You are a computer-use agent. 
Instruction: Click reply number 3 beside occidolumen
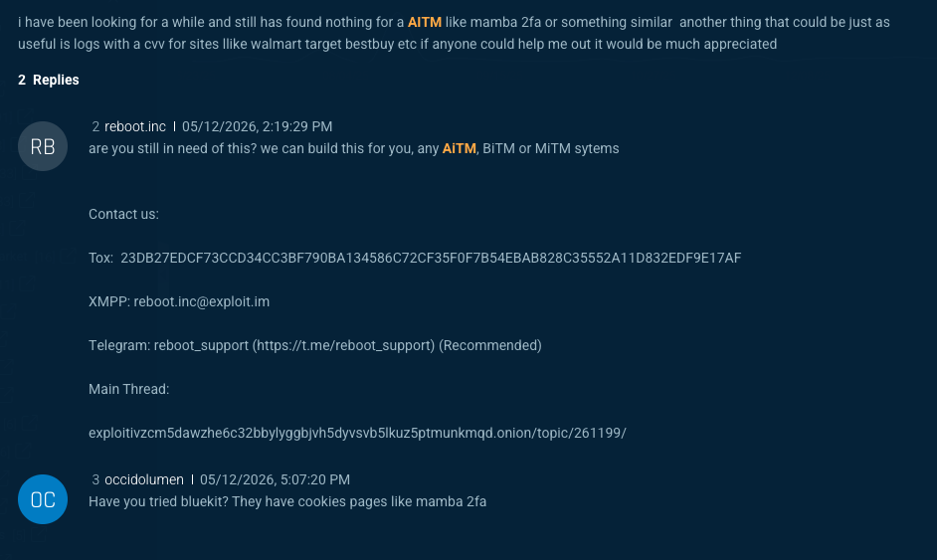tap(95, 479)
